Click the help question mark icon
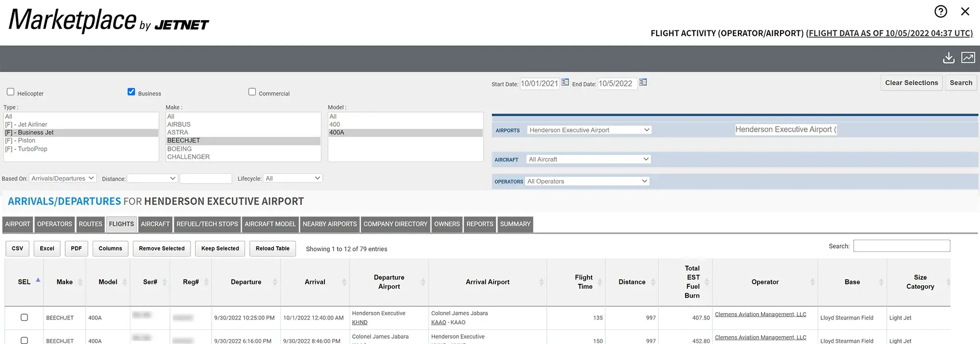The width and height of the screenshot is (980, 344). pyautogui.click(x=940, y=11)
